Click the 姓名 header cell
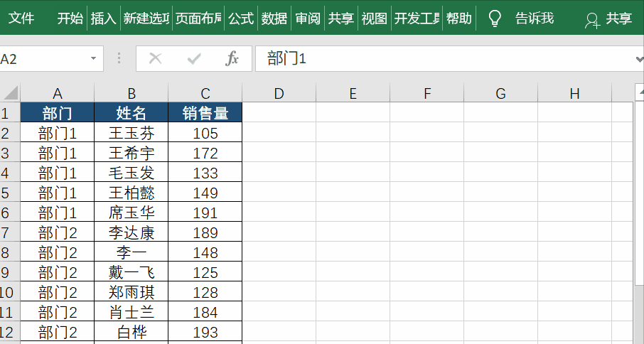This screenshot has width=644, height=344. pos(132,113)
